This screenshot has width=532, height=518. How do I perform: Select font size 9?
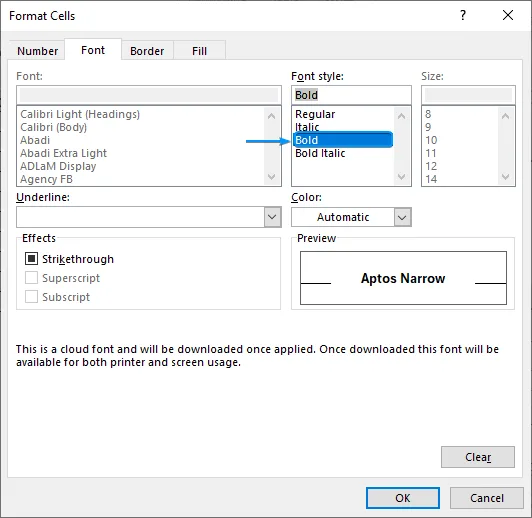pos(428,127)
